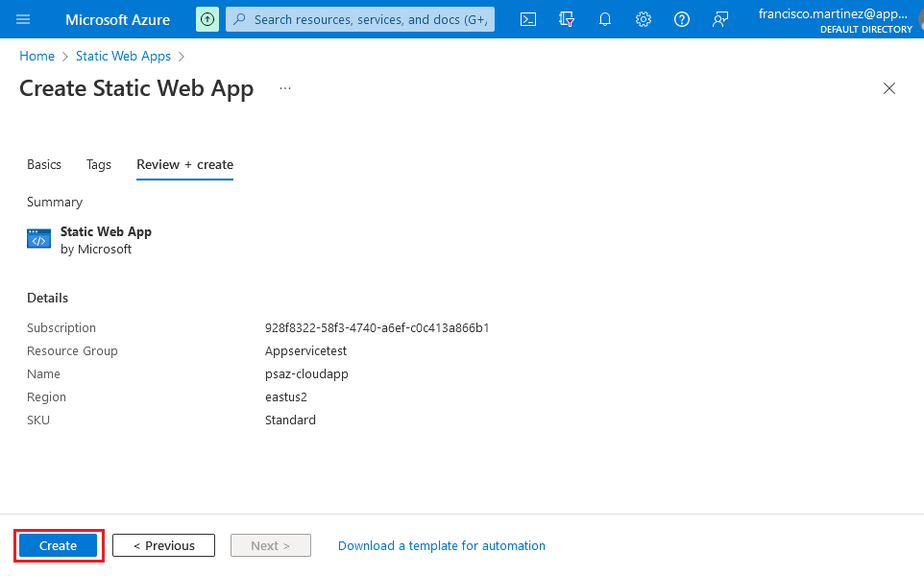Open Directories and subscriptions filter icon
Image resolution: width=924 pixels, height=576 pixels.
(x=567, y=19)
